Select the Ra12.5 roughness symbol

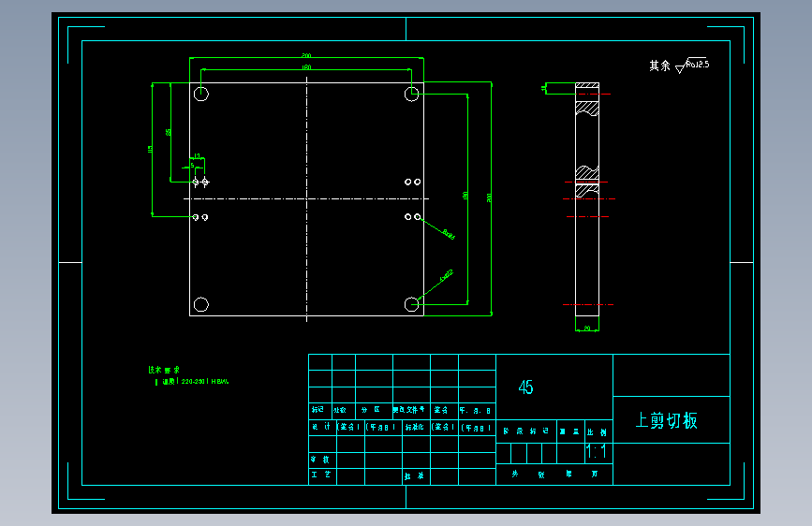[x=692, y=66]
